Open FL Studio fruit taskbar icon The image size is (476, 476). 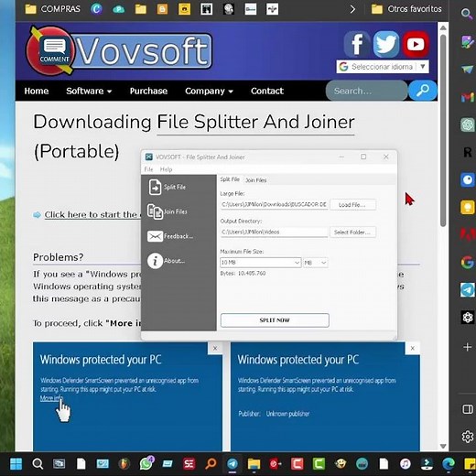click(x=124, y=464)
